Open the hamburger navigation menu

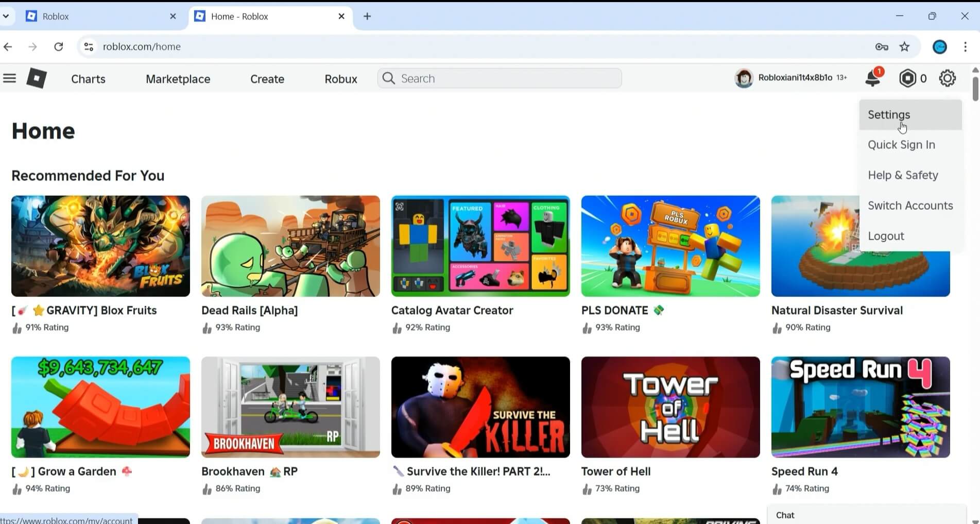pyautogui.click(x=9, y=78)
